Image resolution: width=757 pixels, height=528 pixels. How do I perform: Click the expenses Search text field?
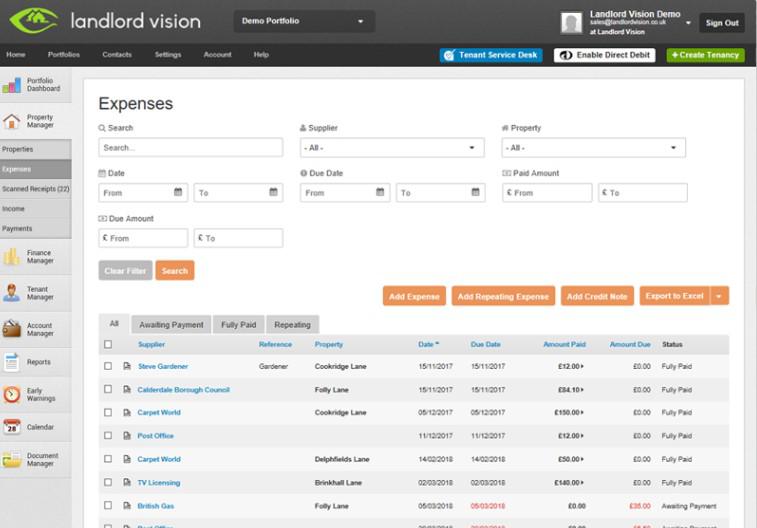point(191,148)
